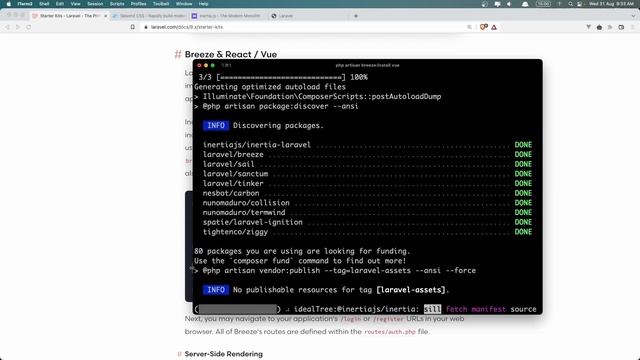Open the iTerm2 application menu
Viewport: 640px width, 360px height.
click(25, 4)
